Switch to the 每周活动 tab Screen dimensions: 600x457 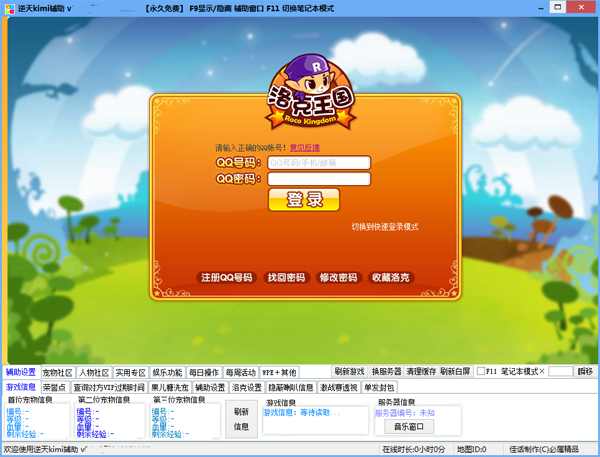tap(240, 372)
